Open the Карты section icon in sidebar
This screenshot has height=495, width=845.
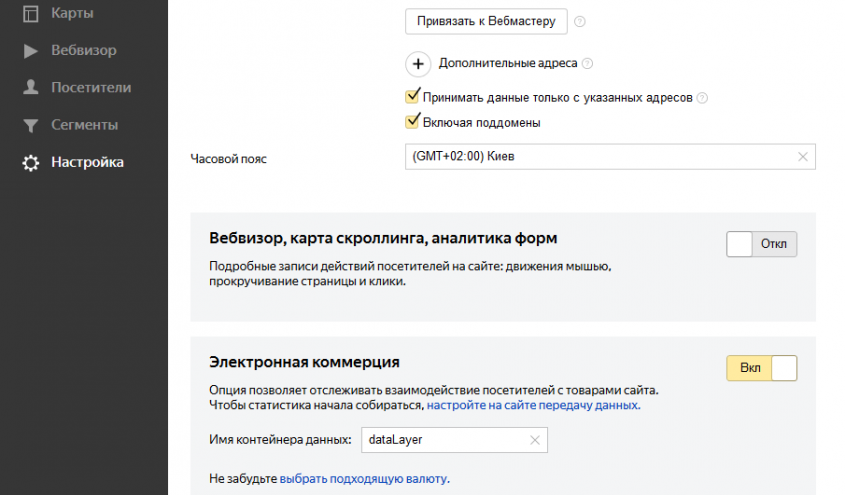[x=31, y=14]
